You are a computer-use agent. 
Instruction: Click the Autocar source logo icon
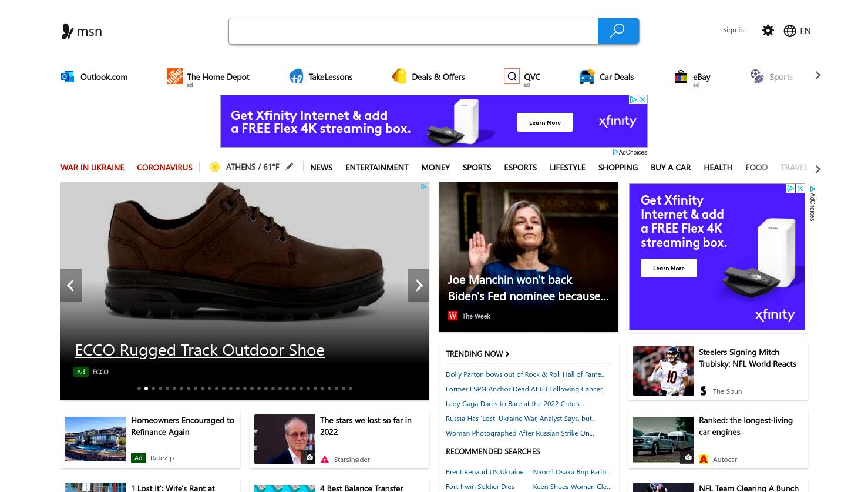pyautogui.click(x=704, y=459)
